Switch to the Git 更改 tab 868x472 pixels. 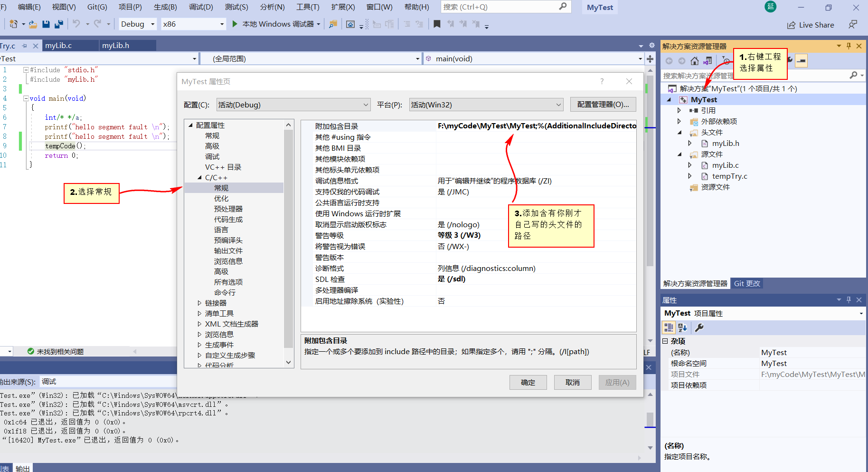click(747, 283)
